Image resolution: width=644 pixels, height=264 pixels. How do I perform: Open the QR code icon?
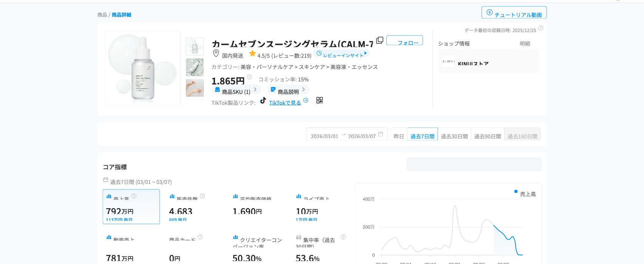point(320,100)
